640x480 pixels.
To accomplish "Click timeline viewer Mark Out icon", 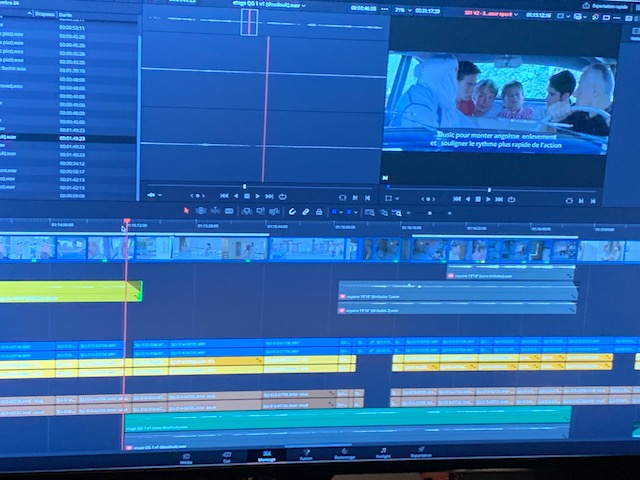I will click(x=593, y=201).
